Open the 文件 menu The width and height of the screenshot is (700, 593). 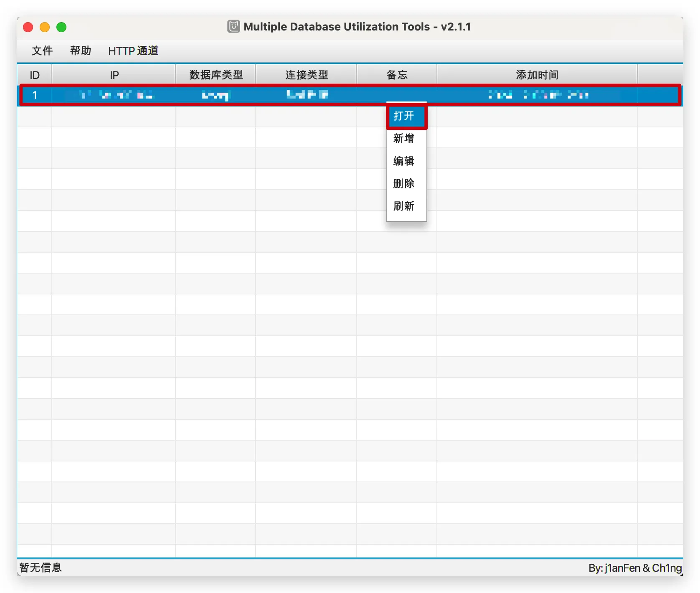pyautogui.click(x=42, y=51)
